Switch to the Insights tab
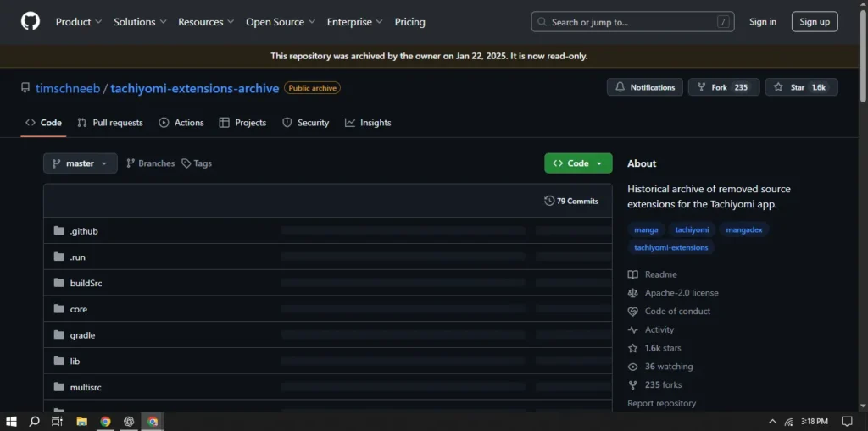Screen dimensions: 868x431 coord(368,123)
